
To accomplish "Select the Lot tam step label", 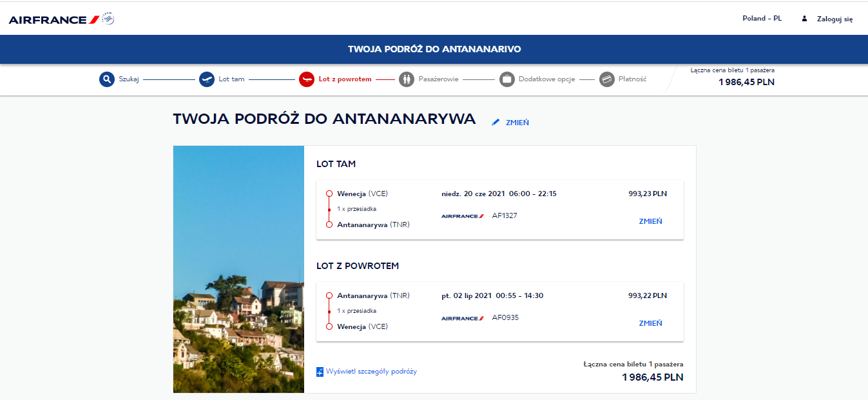I will tap(231, 79).
